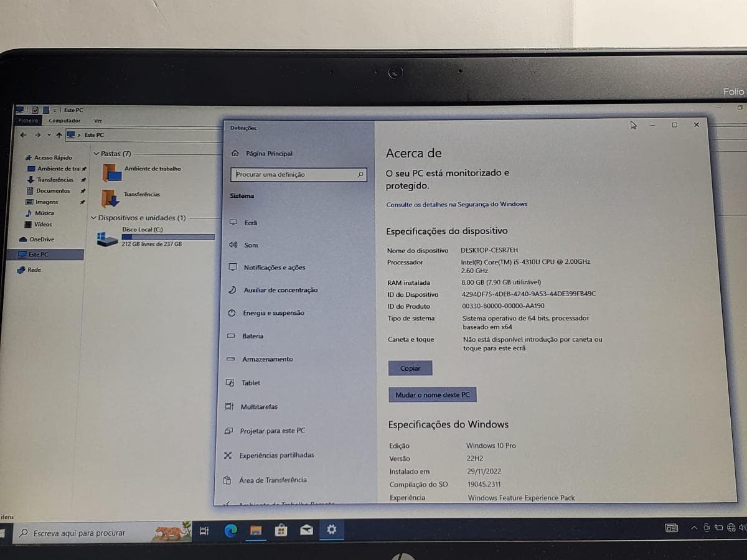Open the Ambiente de trabalho folder in Explorer
This screenshot has height=560, width=747.
tap(142, 173)
